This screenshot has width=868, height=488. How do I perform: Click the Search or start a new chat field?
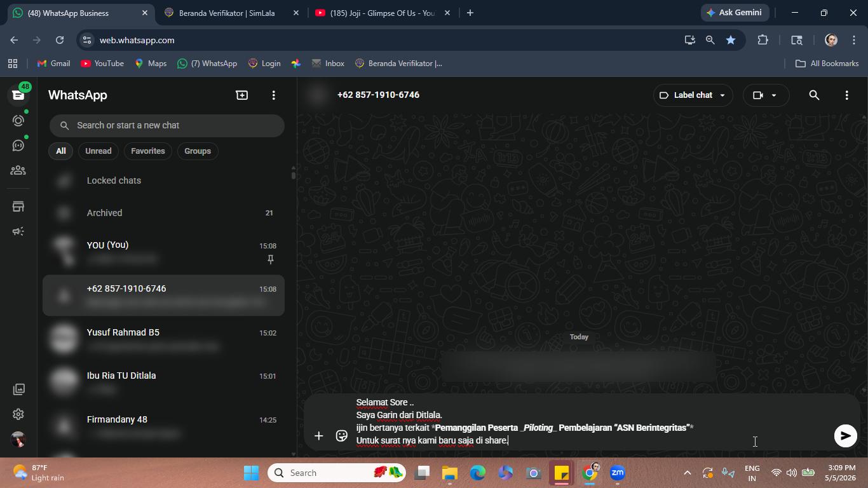167,125
